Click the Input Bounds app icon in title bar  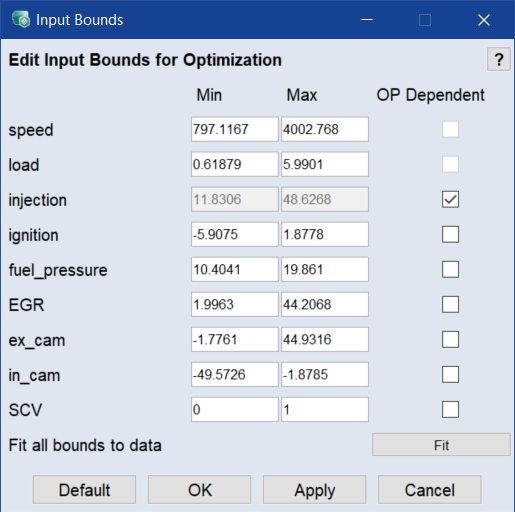(x=21, y=19)
